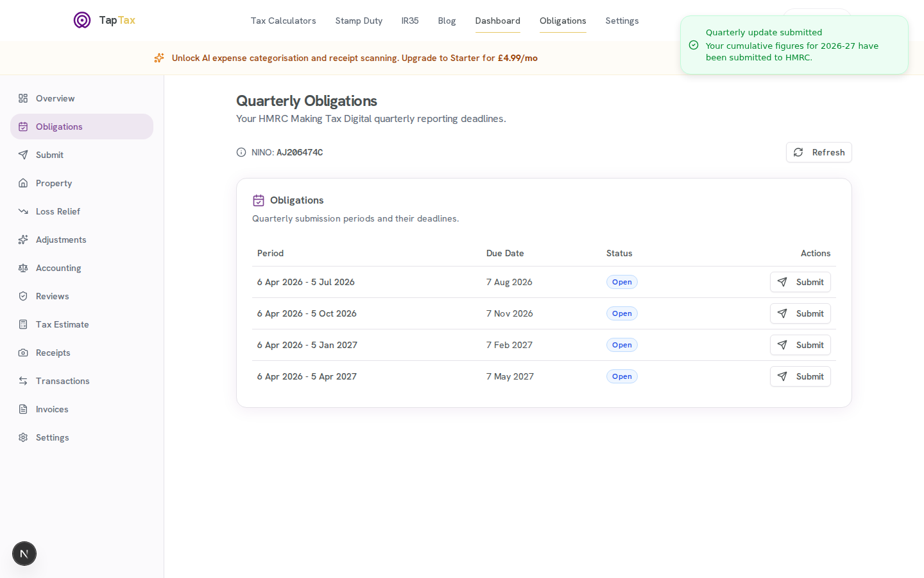Click paper-plane icon for 5 Apr 2027 period

[782, 376]
